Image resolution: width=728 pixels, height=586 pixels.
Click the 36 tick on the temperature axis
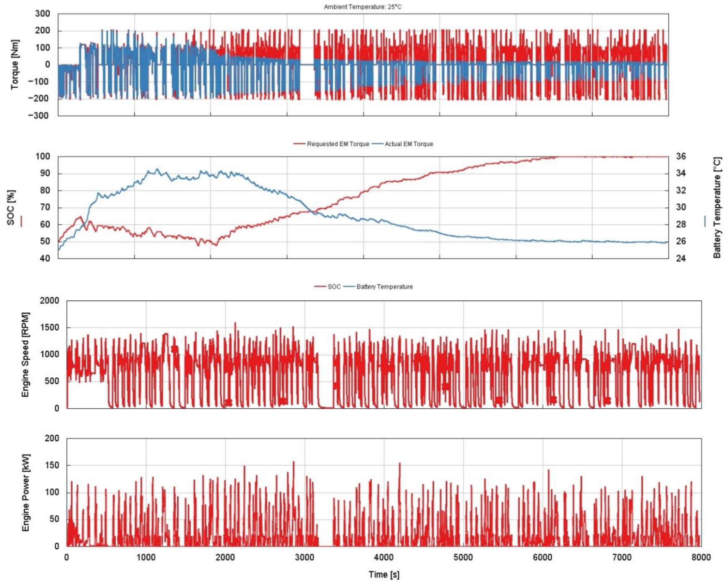coord(681,157)
